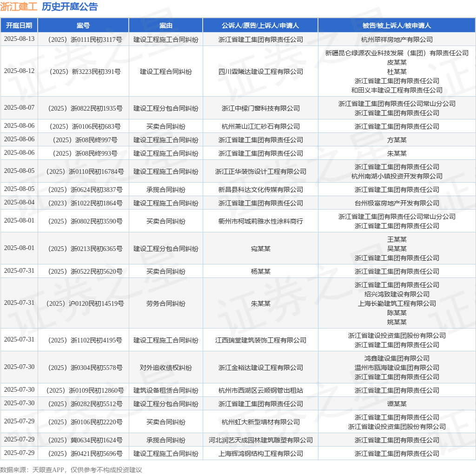This screenshot has height=474, width=476.
Task: Select the 对外追收债权纠纷 cause cell
Action: pos(166,368)
